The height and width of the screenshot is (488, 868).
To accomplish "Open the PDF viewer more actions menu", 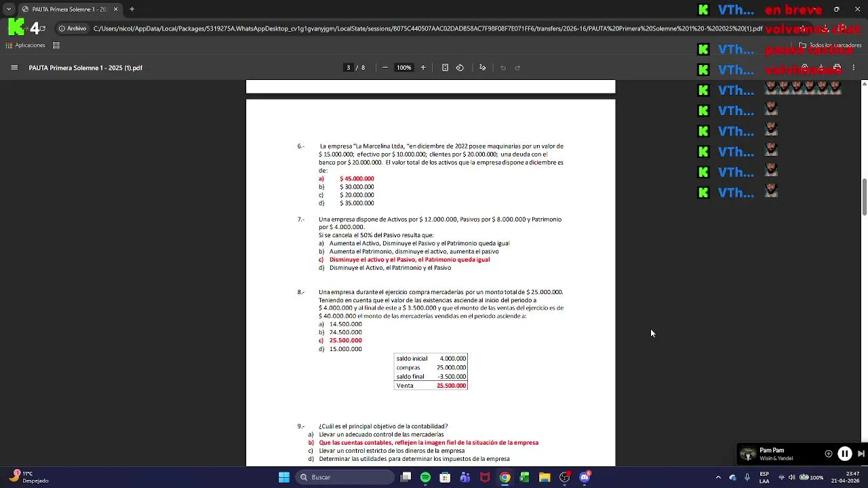I will [x=853, y=68].
